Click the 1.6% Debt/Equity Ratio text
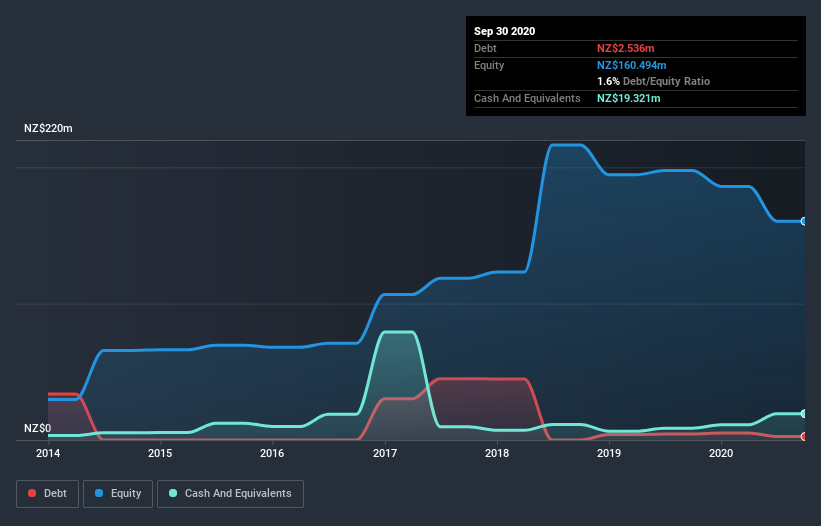821x526 pixels. (653, 82)
